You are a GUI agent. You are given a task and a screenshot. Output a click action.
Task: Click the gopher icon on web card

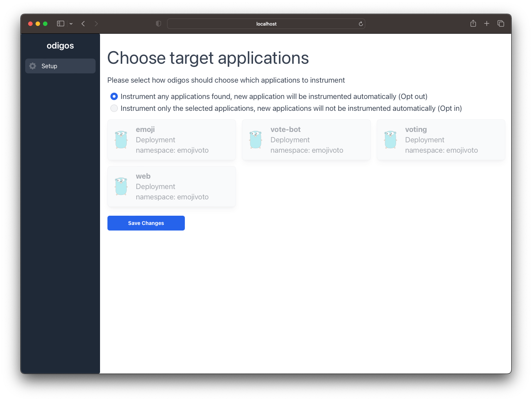coord(121,186)
